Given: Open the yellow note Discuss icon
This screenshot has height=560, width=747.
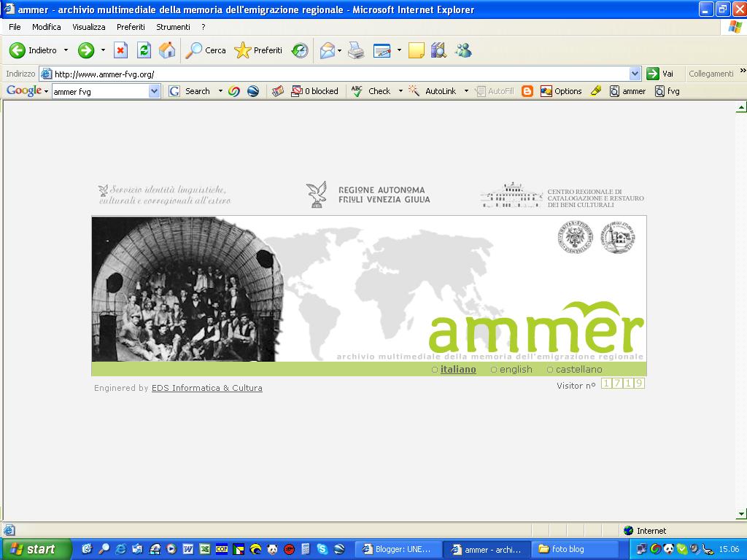Looking at the screenshot, I should click(416, 50).
